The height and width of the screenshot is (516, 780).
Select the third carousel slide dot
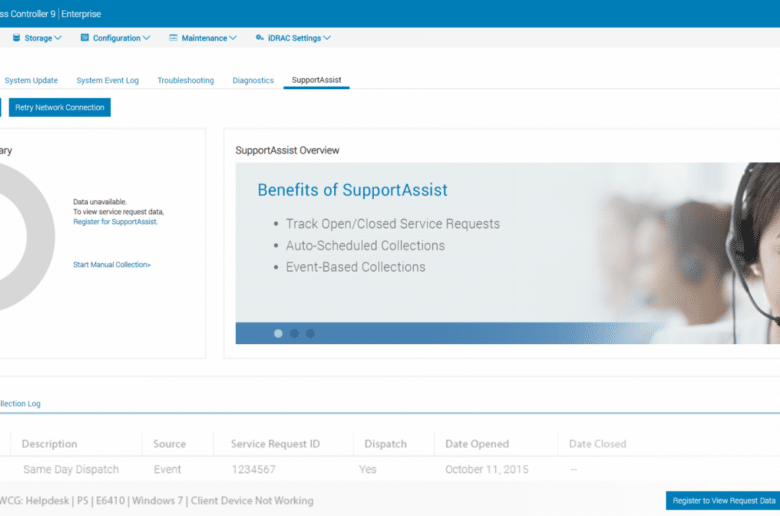310,333
